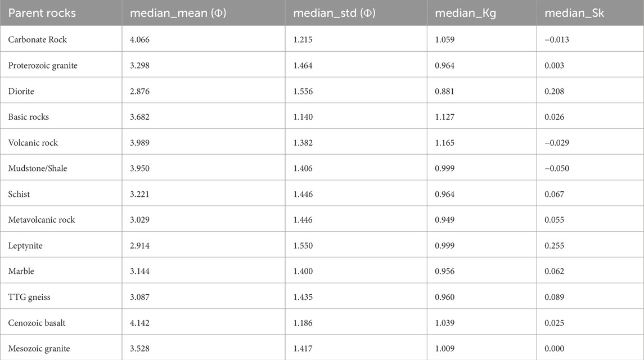This screenshot has height=360, width=644.
Task: Click the Leptynite std value 1.550
Action: click(x=302, y=246)
